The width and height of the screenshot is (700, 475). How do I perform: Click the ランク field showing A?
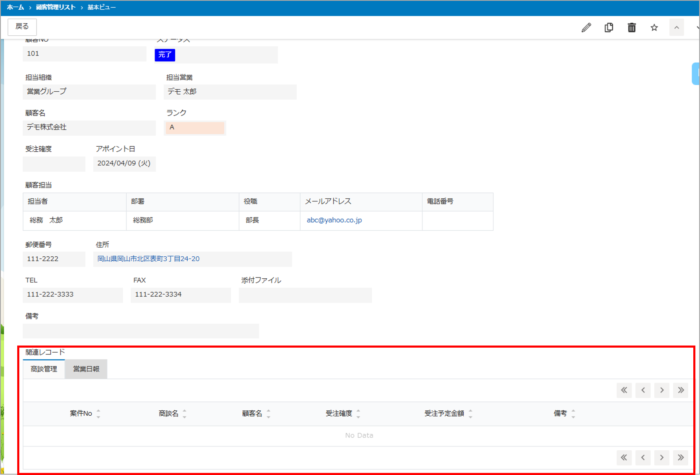[195, 128]
